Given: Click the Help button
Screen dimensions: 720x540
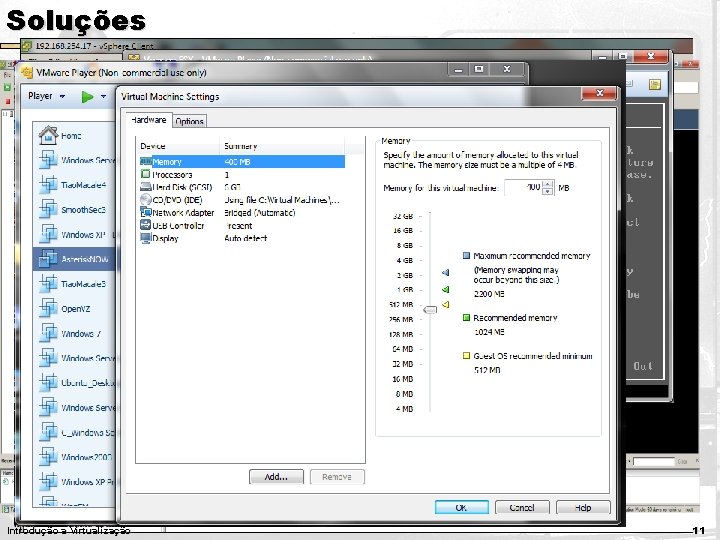Looking at the screenshot, I should pos(583,507).
